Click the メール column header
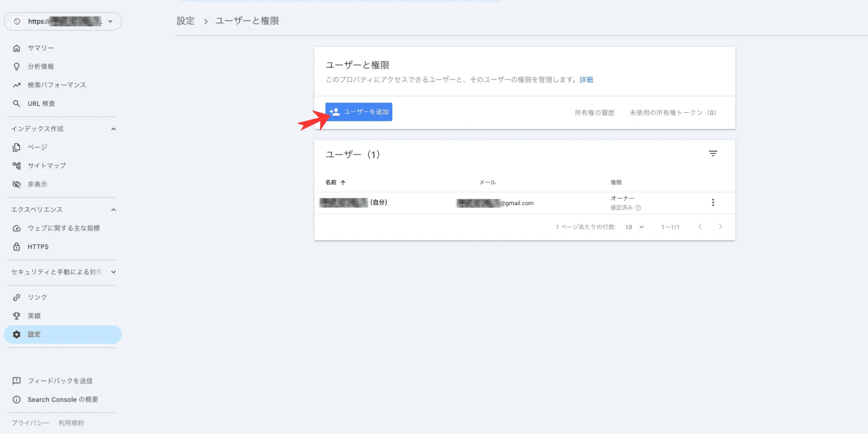 487,182
